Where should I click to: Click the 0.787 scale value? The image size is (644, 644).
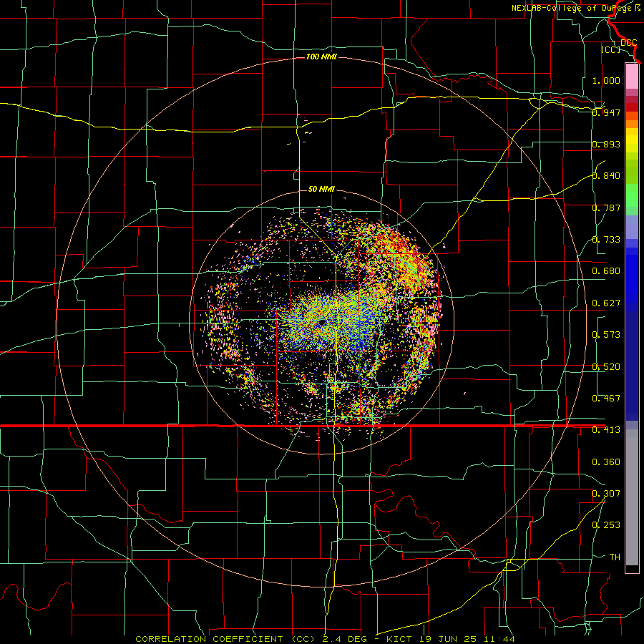point(606,208)
